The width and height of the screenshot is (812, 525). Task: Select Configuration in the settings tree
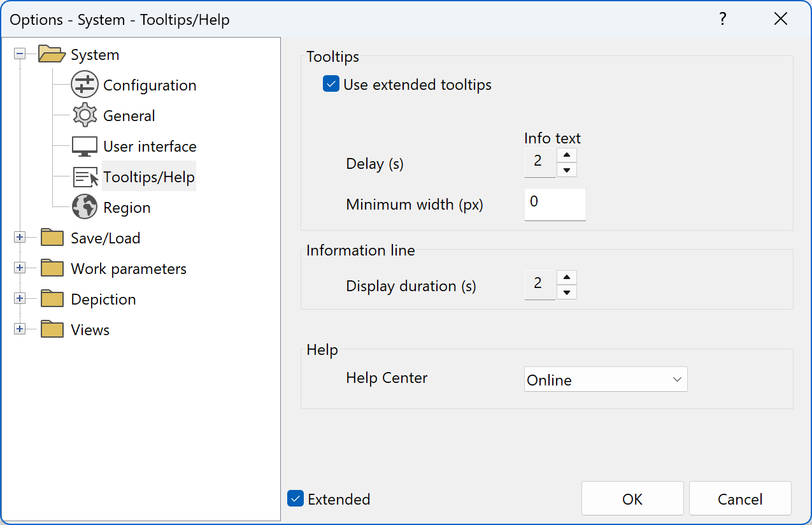149,85
